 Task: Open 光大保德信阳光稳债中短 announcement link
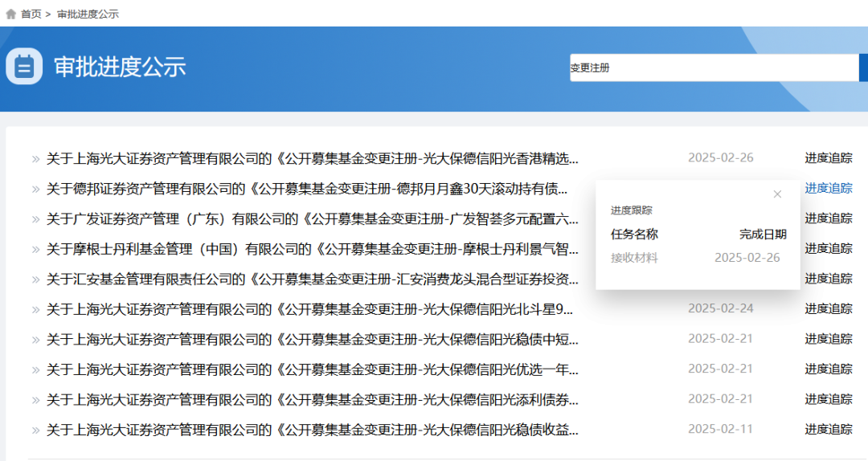coord(312,339)
